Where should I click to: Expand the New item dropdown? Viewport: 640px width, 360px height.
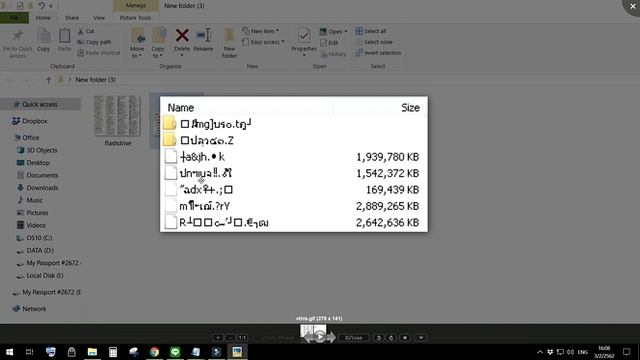[260, 31]
